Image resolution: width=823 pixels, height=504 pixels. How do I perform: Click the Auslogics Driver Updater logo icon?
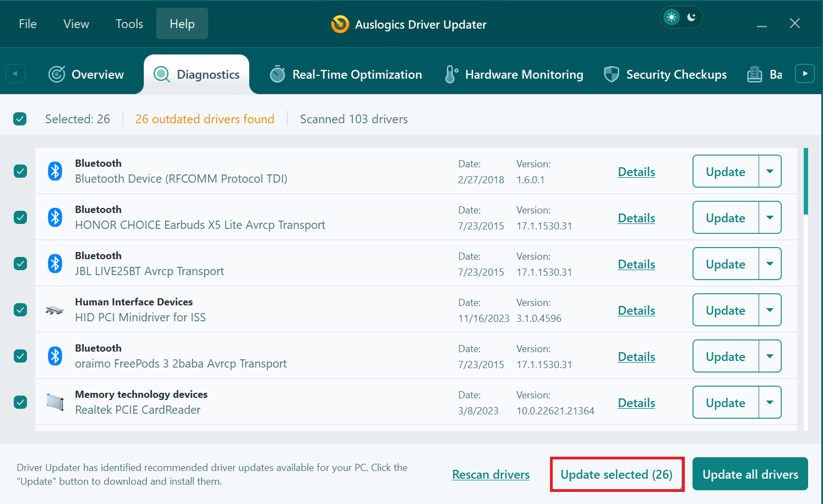click(x=340, y=24)
